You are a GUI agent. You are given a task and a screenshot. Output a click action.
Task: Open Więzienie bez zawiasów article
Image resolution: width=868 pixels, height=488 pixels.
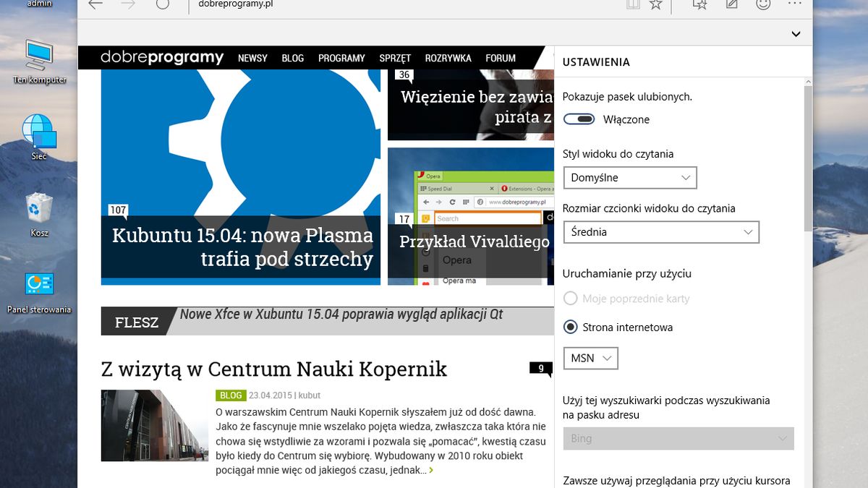point(476,106)
